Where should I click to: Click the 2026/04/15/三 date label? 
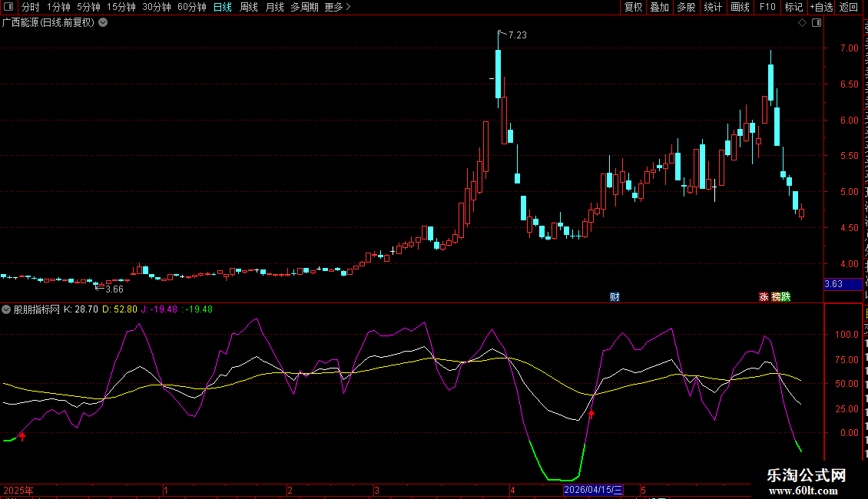593,490
